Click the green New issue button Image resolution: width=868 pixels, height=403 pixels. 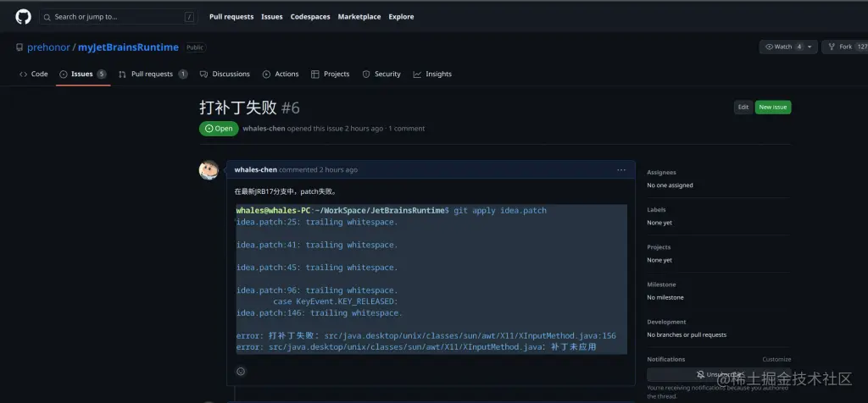pyautogui.click(x=773, y=108)
